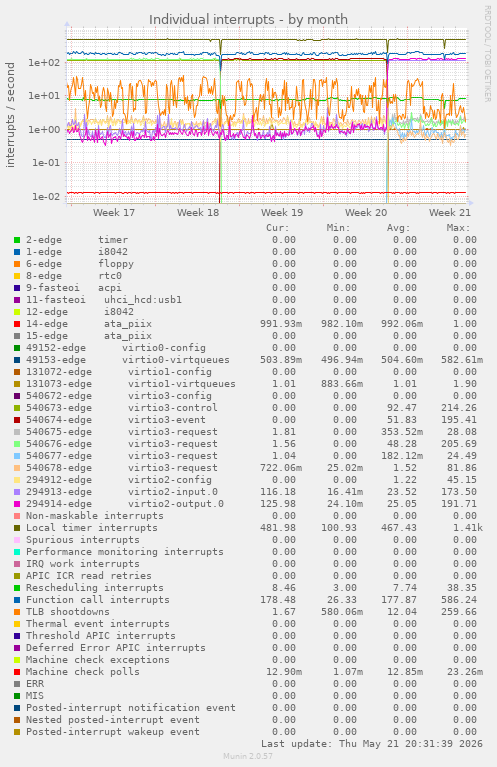Click the Week 19 x-axis label
The height and width of the screenshot is (767, 497).
[282, 213]
